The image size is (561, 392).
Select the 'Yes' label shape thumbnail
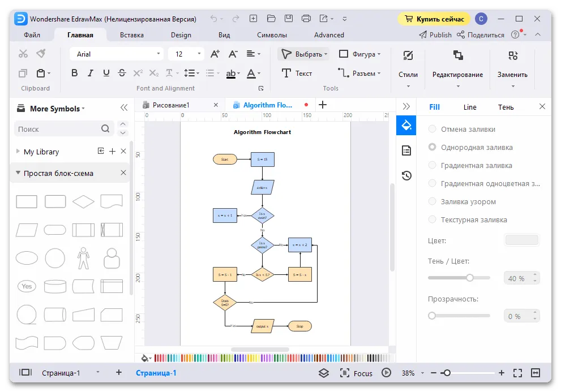tap(27, 286)
